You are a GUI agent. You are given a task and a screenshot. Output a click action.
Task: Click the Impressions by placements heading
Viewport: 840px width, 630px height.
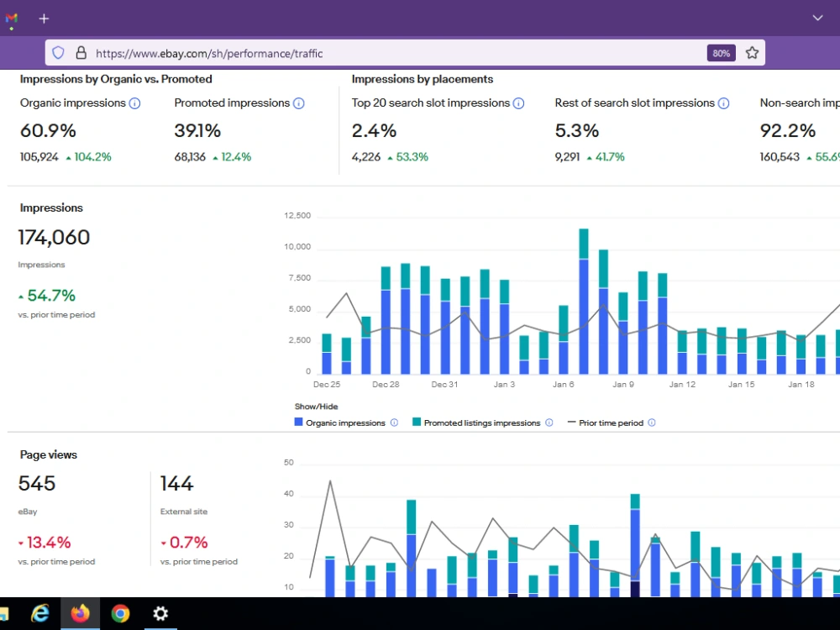click(x=423, y=79)
